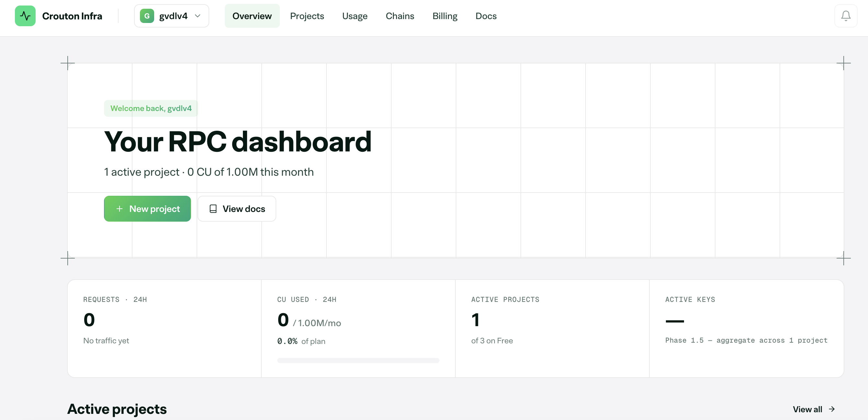The height and width of the screenshot is (420, 868).
Task: Click the Crouton Infra pulse logo icon
Action: click(x=25, y=16)
